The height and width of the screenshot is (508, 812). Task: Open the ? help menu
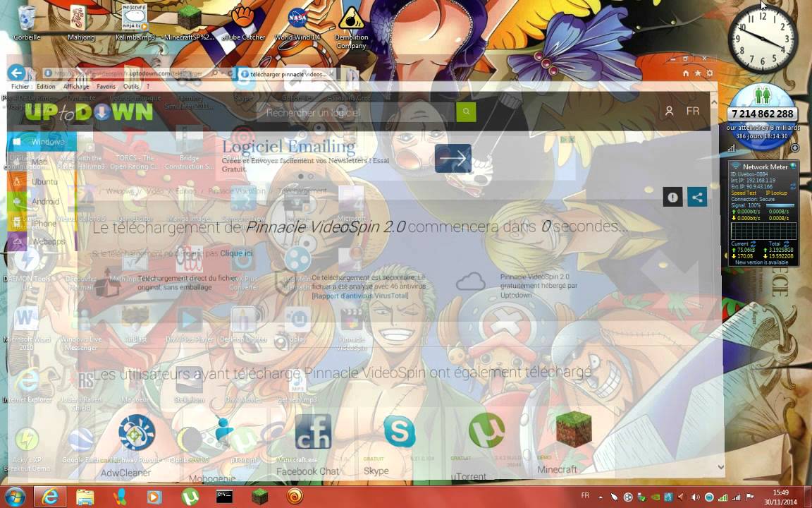click(148, 87)
